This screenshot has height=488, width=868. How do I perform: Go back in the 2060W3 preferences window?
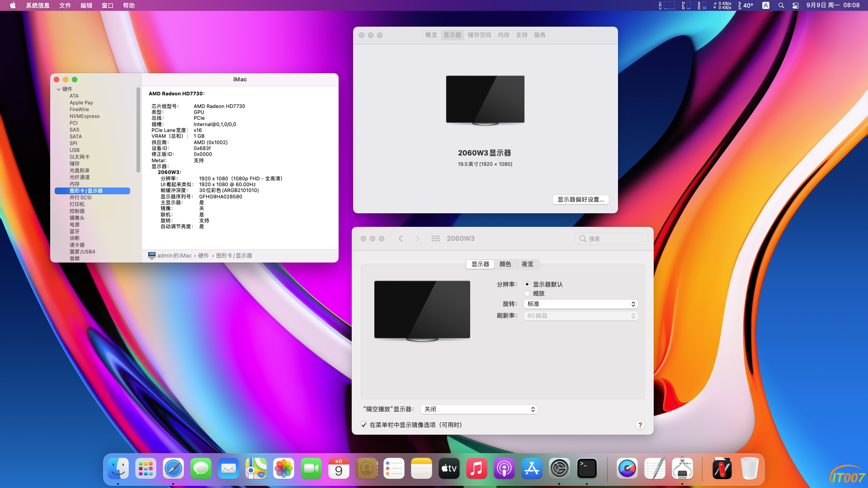coord(401,239)
